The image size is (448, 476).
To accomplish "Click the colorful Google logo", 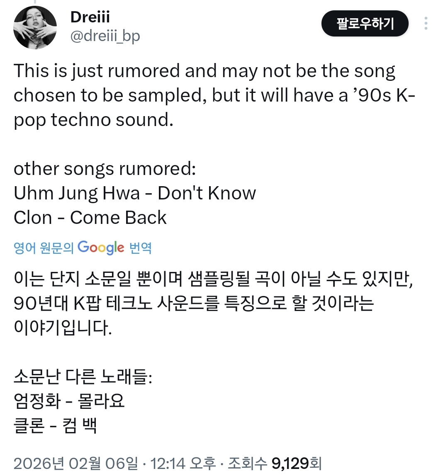I will [101, 248].
